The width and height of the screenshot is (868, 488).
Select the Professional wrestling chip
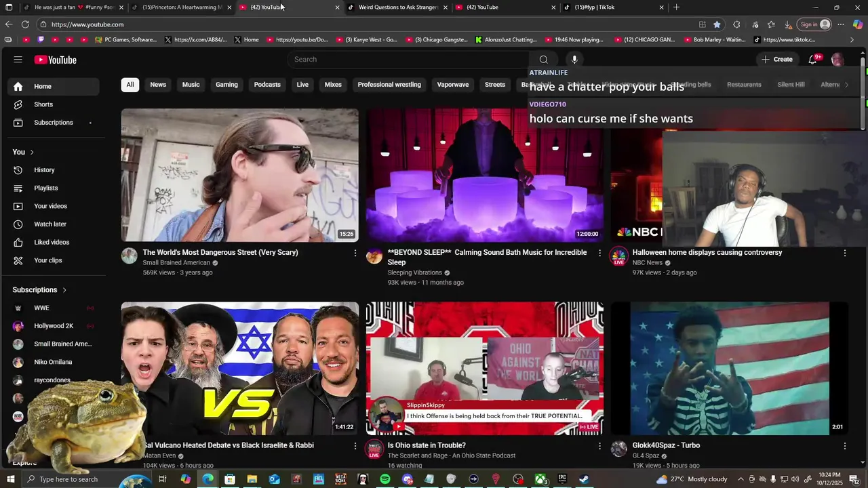389,85
